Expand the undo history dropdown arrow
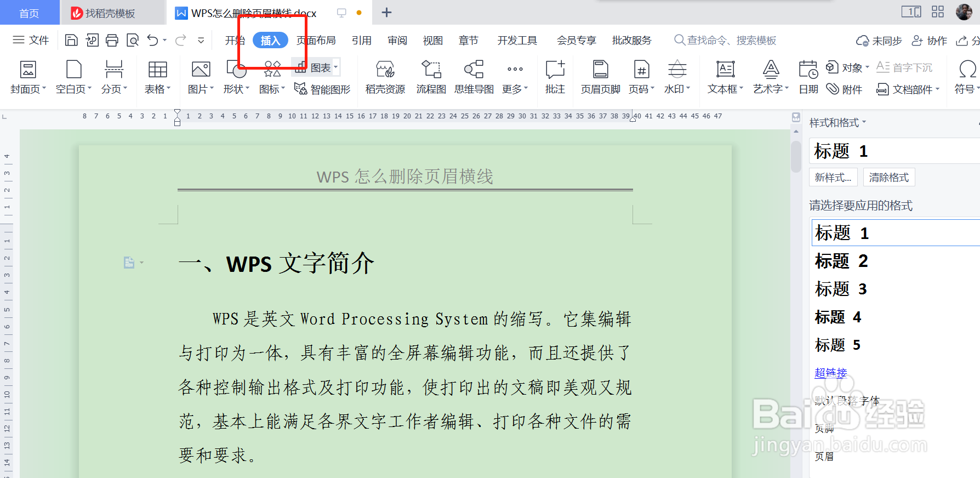This screenshot has height=478, width=980. click(165, 40)
